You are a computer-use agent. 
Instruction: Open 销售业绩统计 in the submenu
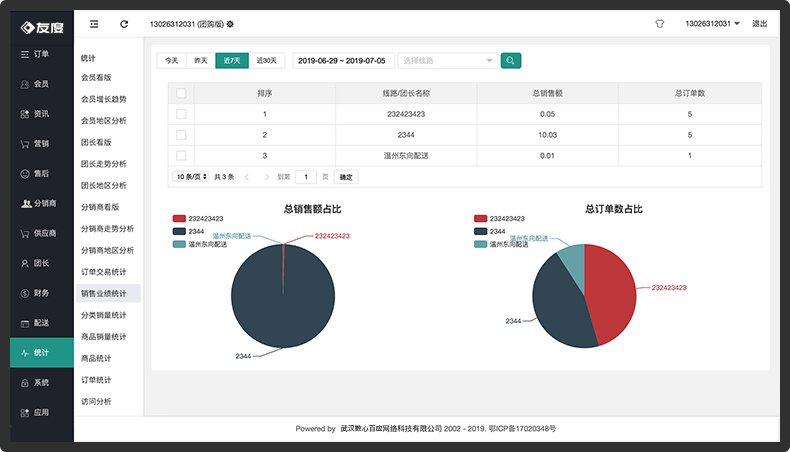point(108,293)
